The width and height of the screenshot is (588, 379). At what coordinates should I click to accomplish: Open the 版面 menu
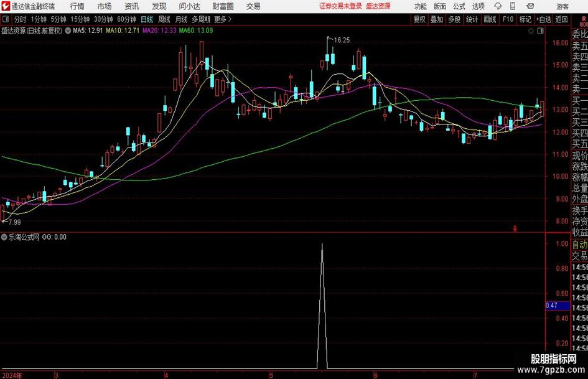point(440,6)
